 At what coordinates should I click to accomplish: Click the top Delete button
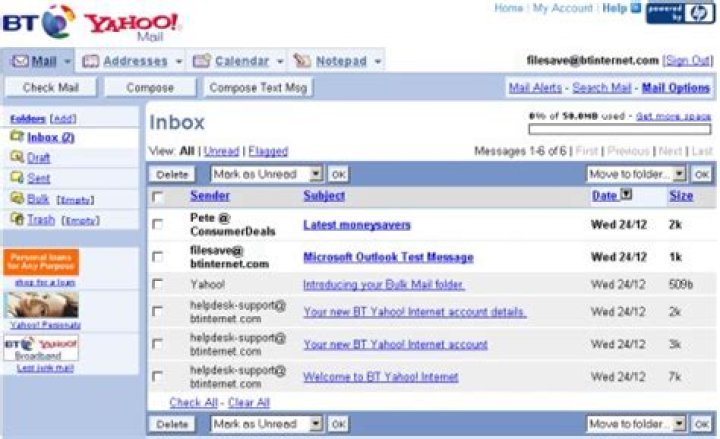tap(172, 174)
